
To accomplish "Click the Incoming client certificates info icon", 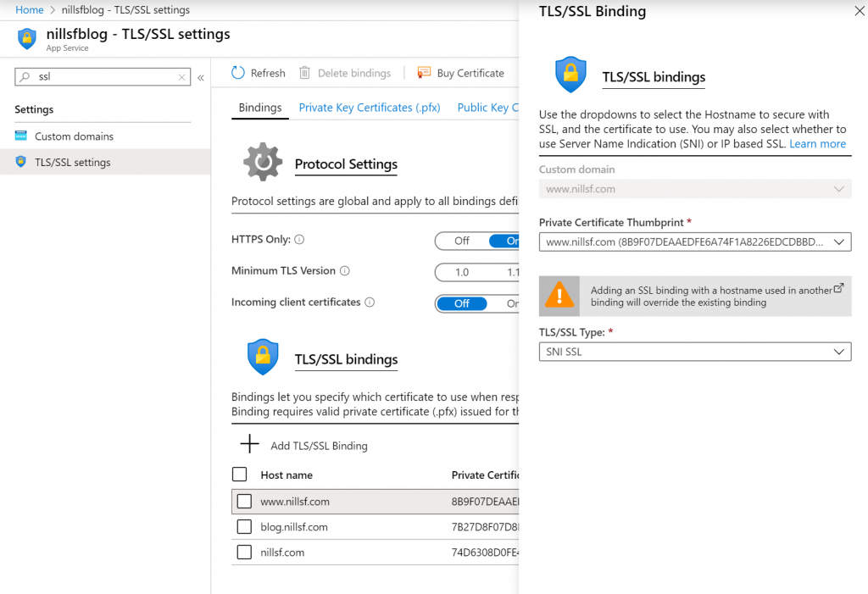I will coord(370,303).
